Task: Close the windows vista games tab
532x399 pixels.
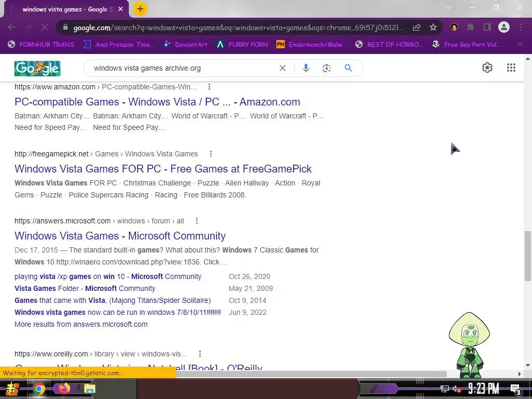Action: click(121, 9)
